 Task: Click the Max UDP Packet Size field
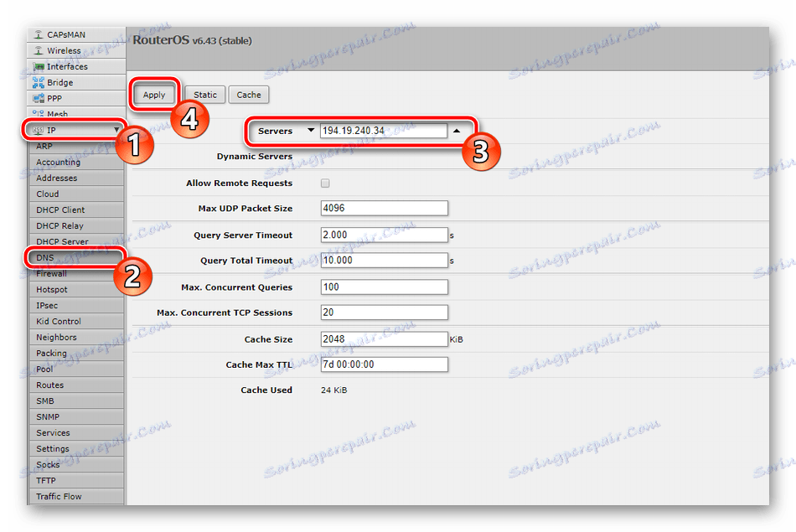(x=385, y=208)
